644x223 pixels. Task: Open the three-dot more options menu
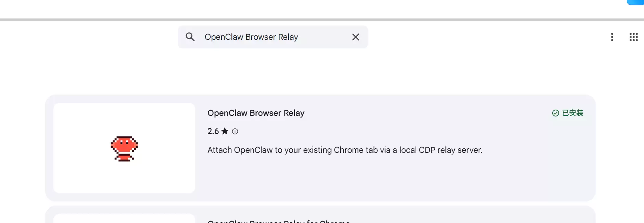(x=612, y=37)
